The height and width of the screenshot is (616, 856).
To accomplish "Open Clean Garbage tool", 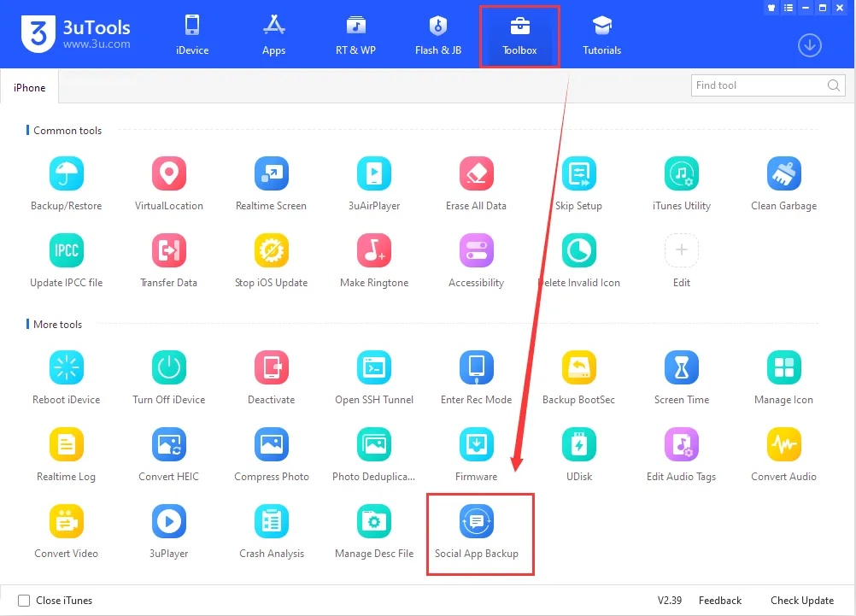I will tap(784, 173).
